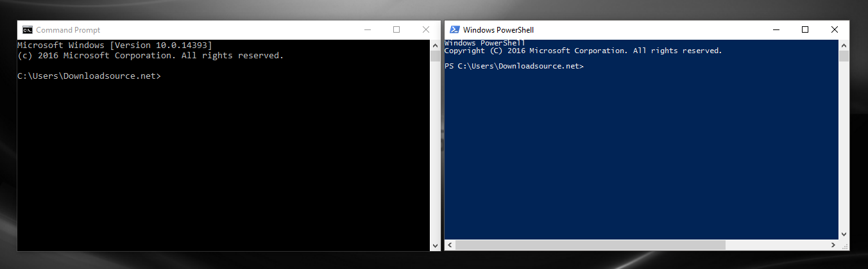Screen dimensions: 868x269
Task: Click PowerShell vertical scrollbar down arrow
Action: (x=844, y=234)
